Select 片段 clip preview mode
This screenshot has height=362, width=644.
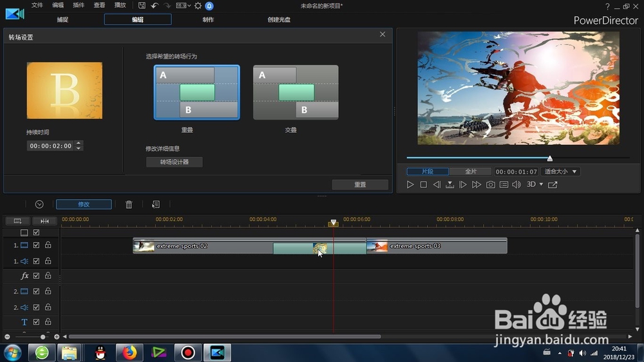click(x=428, y=171)
